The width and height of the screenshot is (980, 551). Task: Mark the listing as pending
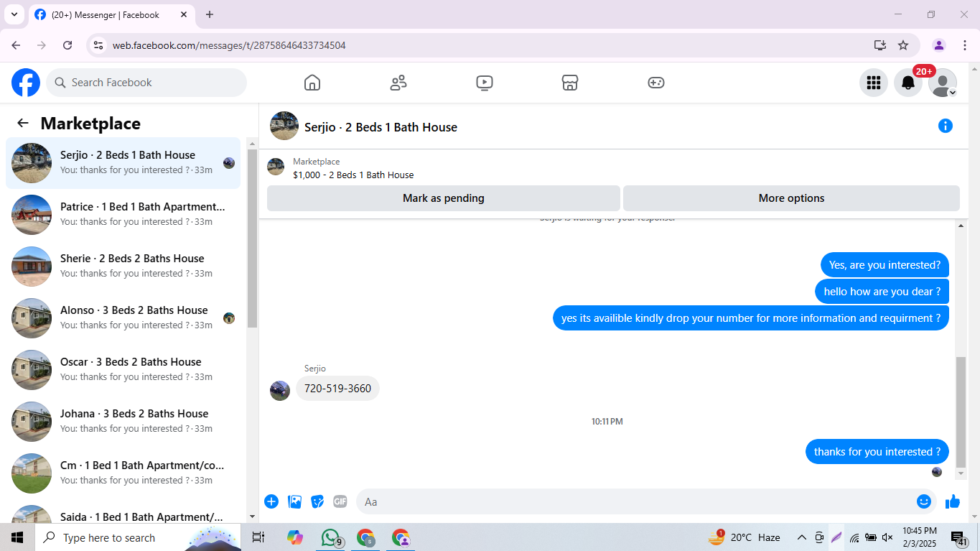click(444, 198)
